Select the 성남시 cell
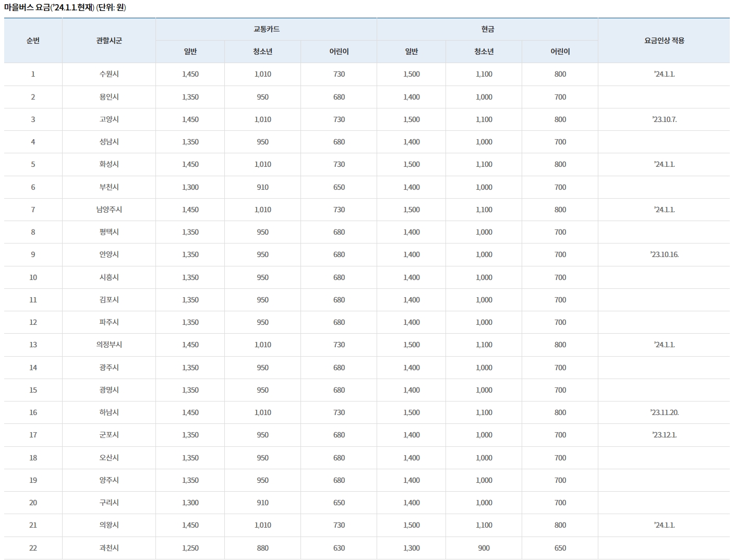The width and height of the screenshot is (735, 560). point(109,142)
